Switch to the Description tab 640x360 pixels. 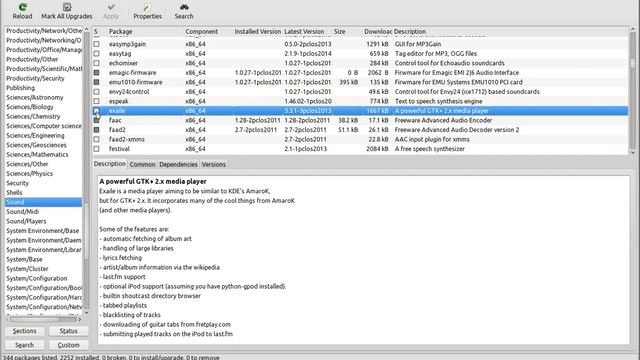[x=109, y=164]
